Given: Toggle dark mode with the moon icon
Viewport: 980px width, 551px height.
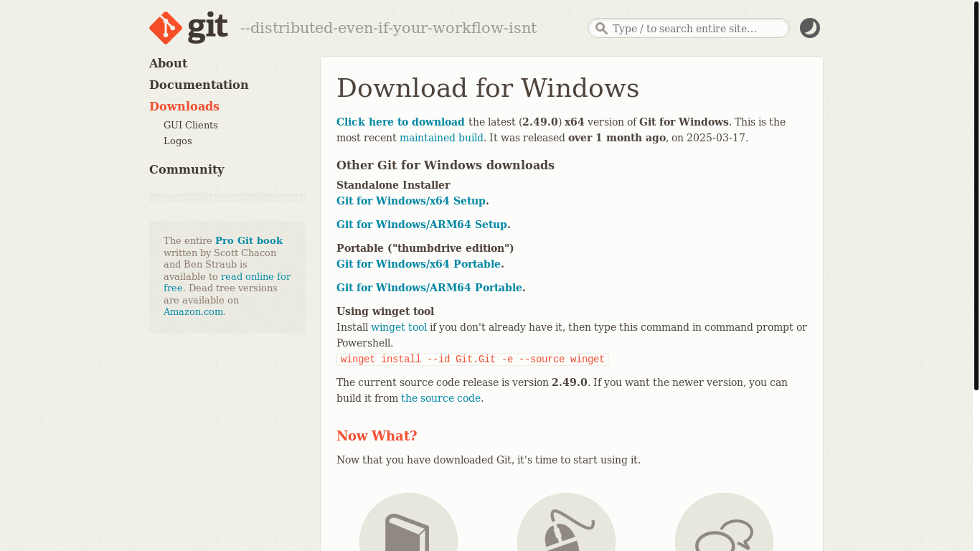Looking at the screenshot, I should (810, 28).
